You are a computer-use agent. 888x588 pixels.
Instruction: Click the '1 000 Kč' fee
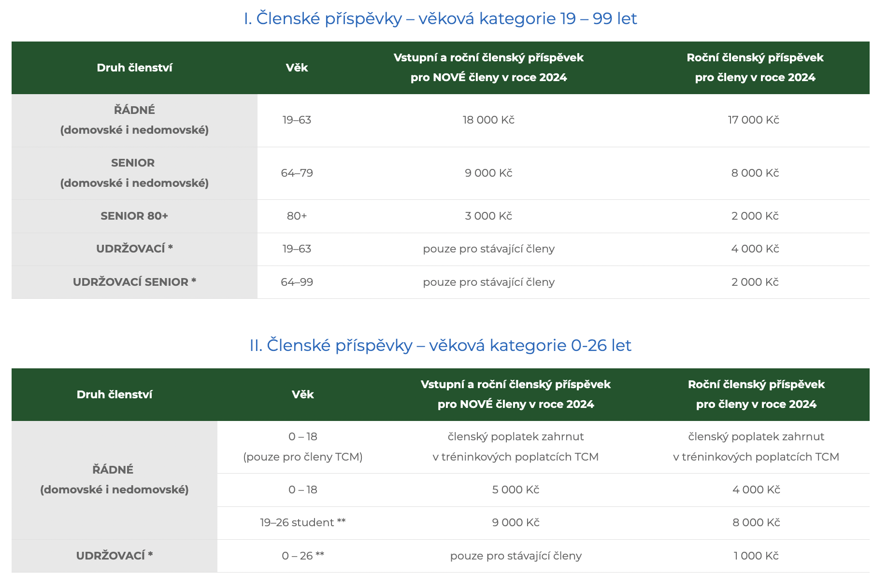[756, 556]
